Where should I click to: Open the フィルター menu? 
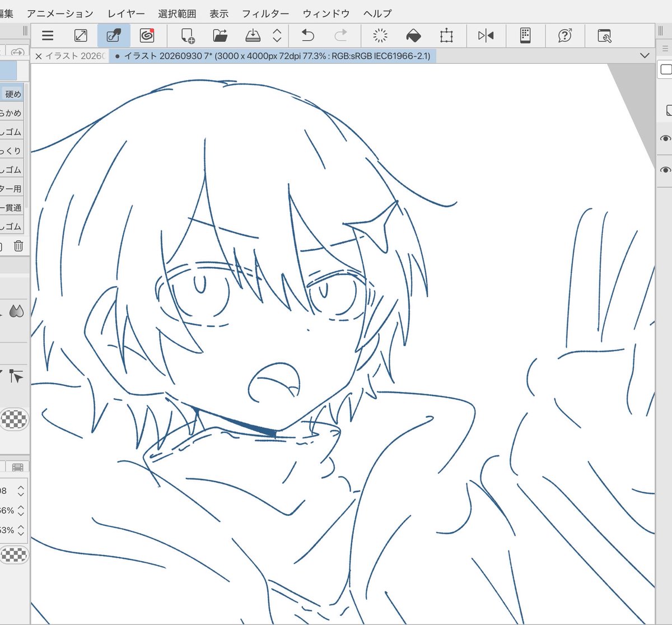click(265, 13)
